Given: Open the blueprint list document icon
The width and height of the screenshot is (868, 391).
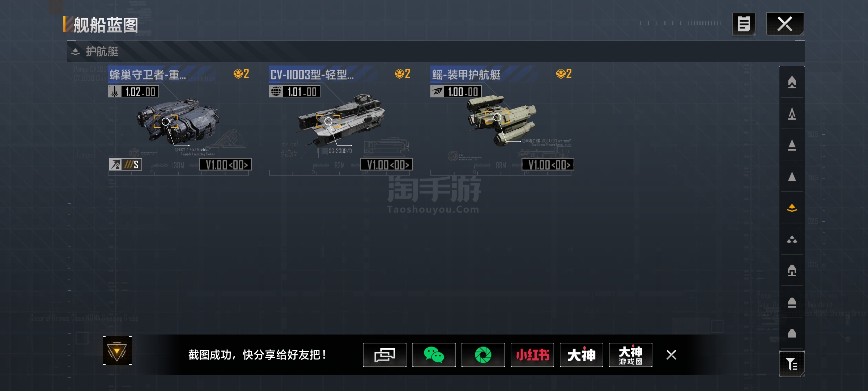Looking at the screenshot, I should pos(744,24).
